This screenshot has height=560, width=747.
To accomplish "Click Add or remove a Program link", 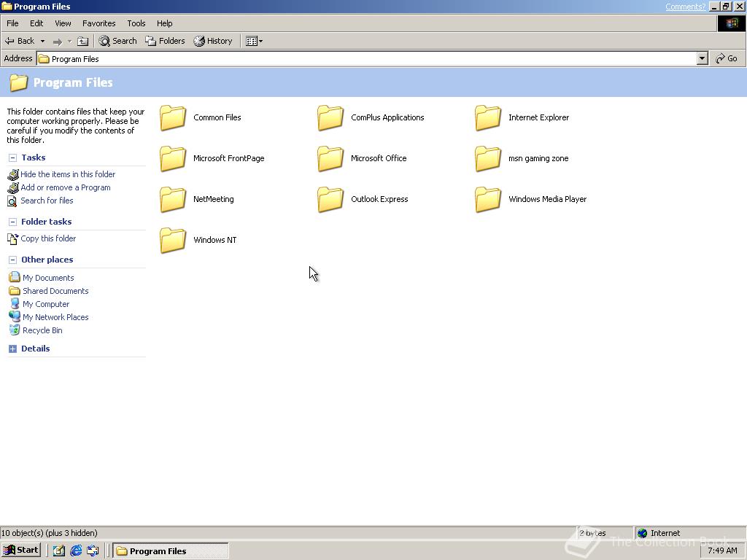I will point(65,187).
